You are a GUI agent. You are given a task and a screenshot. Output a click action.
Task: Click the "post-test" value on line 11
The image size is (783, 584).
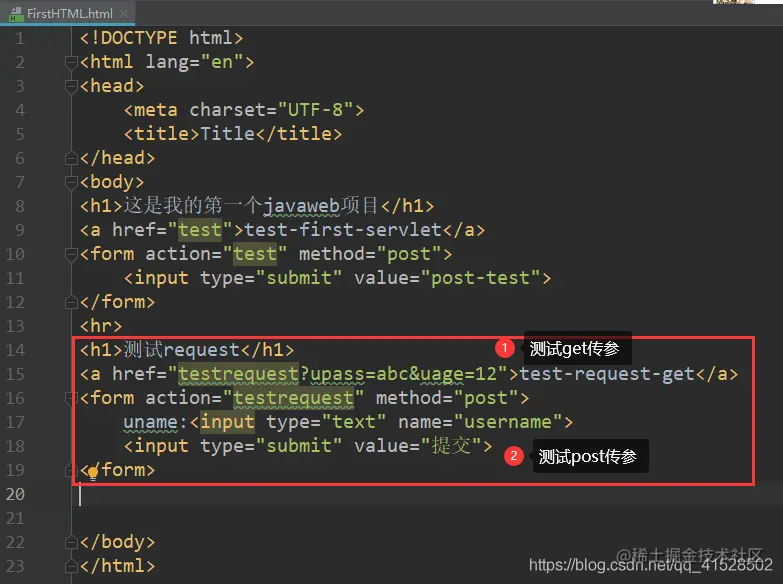(480, 277)
